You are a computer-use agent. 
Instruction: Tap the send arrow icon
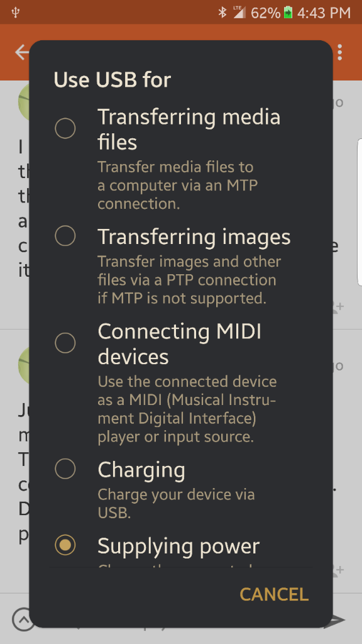click(x=337, y=619)
